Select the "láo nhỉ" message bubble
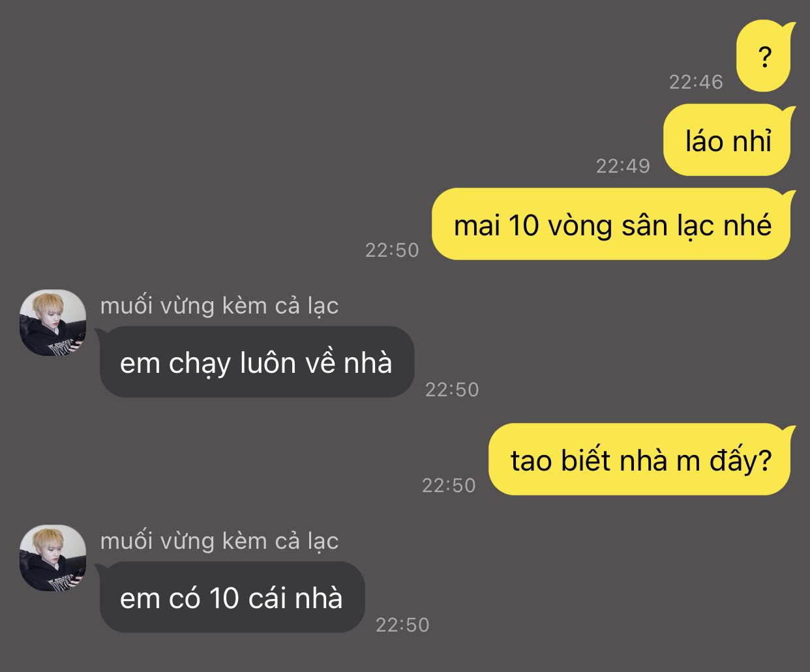Screen dimensions: 810x672 tap(728, 141)
